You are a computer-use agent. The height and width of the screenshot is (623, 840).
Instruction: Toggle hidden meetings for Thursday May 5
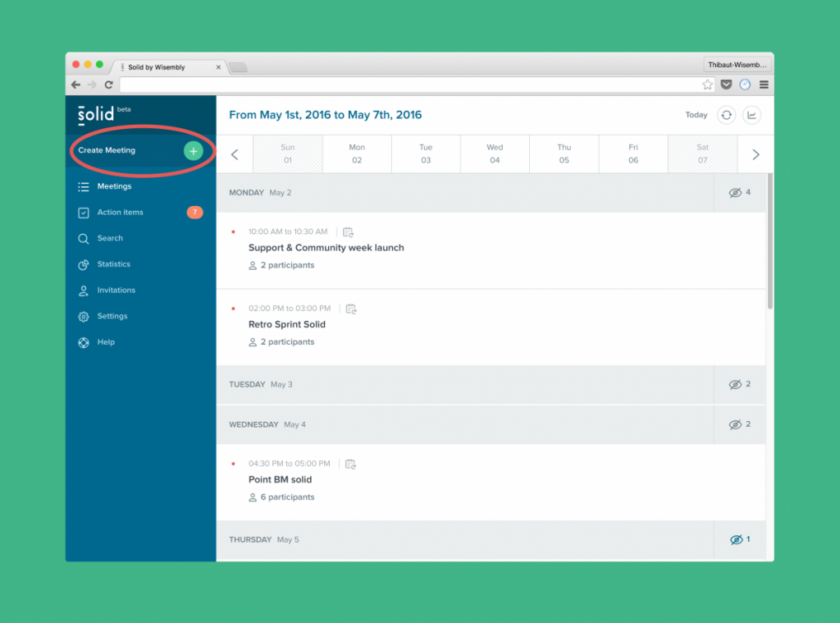coord(740,539)
